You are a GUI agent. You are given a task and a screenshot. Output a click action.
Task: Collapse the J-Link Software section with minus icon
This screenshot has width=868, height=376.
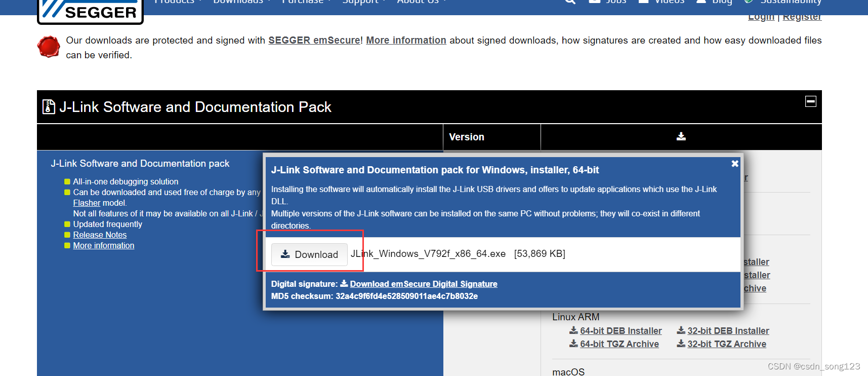click(x=810, y=102)
